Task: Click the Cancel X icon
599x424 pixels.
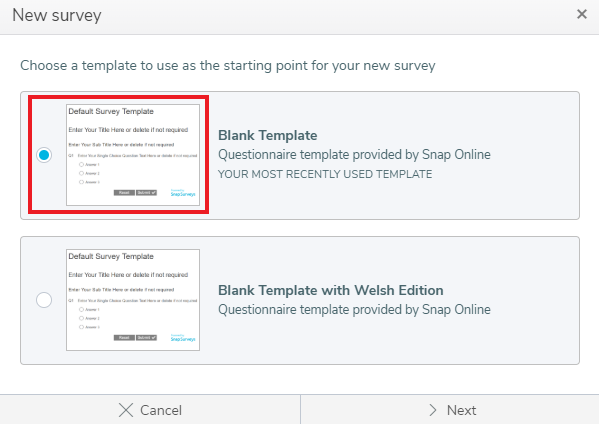Action: pyautogui.click(x=126, y=410)
